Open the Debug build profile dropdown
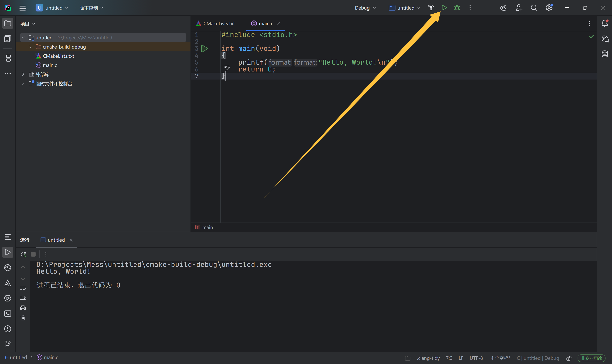 [365, 8]
